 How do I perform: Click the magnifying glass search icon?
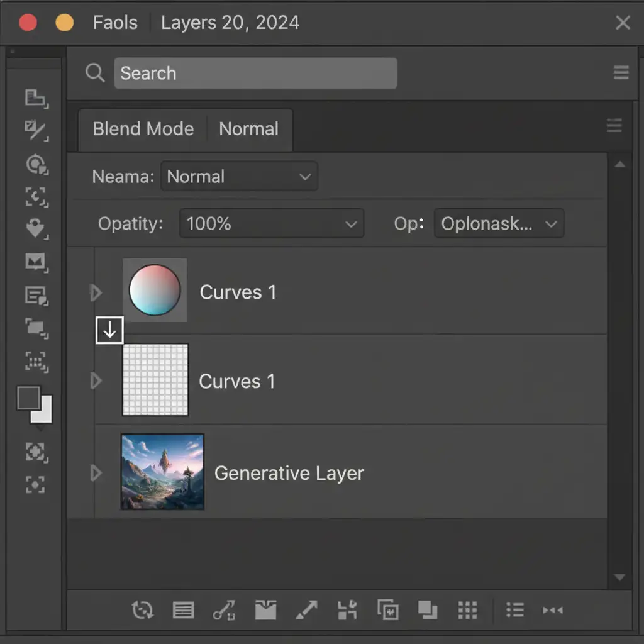click(x=95, y=74)
